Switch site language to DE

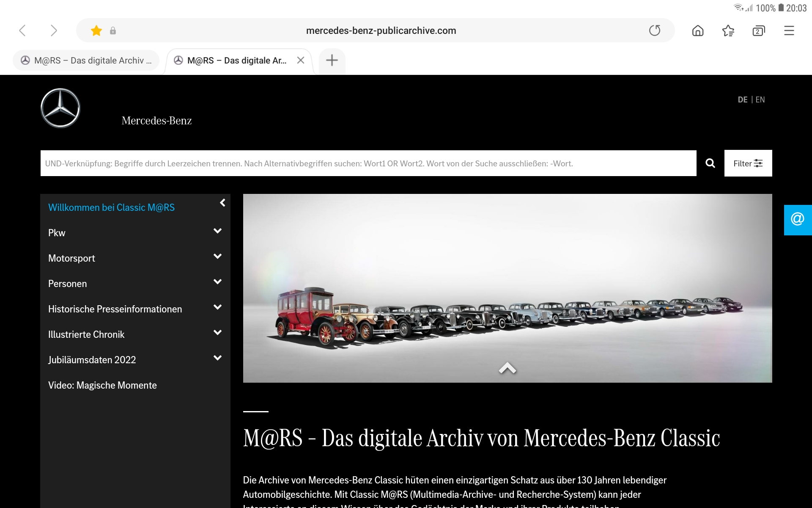(743, 100)
